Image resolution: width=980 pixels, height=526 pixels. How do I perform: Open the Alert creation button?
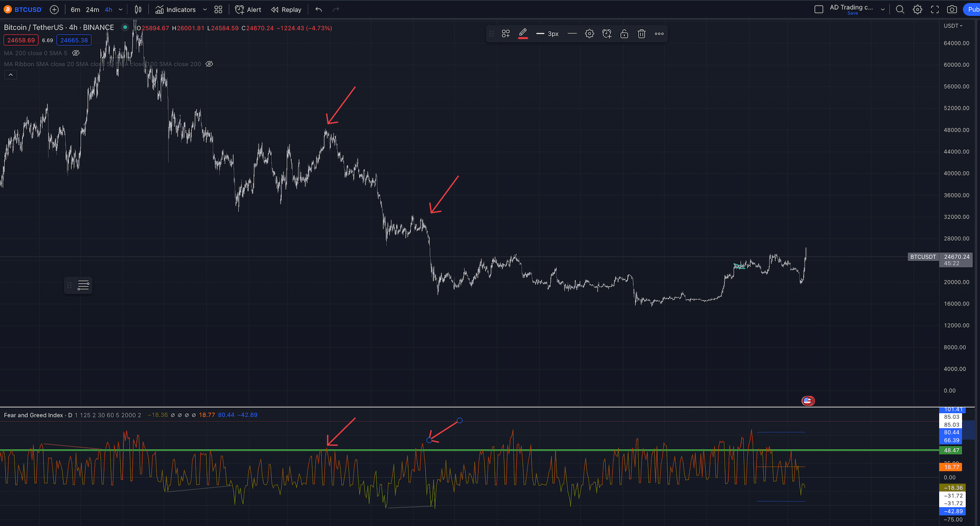coord(248,10)
